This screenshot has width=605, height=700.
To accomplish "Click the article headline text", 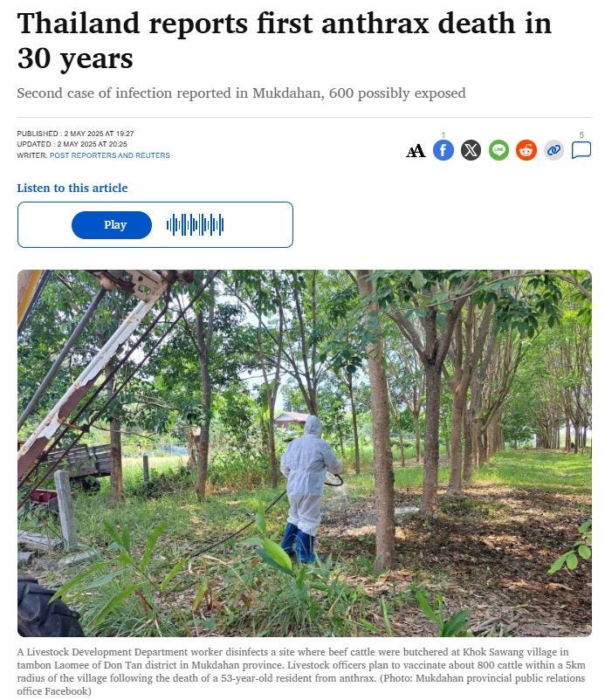I will point(285,41).
